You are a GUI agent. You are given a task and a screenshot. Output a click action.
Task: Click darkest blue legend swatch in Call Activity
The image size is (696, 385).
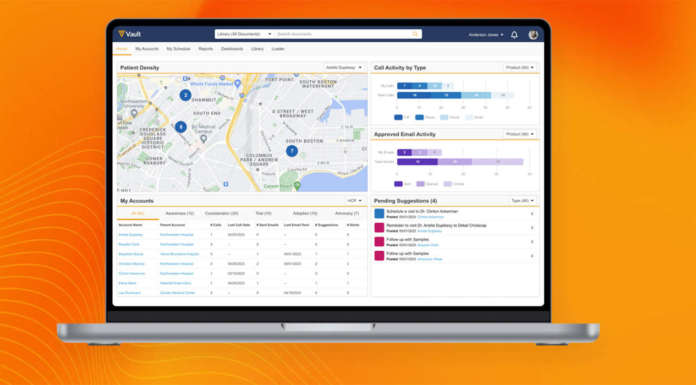[398, 117]
